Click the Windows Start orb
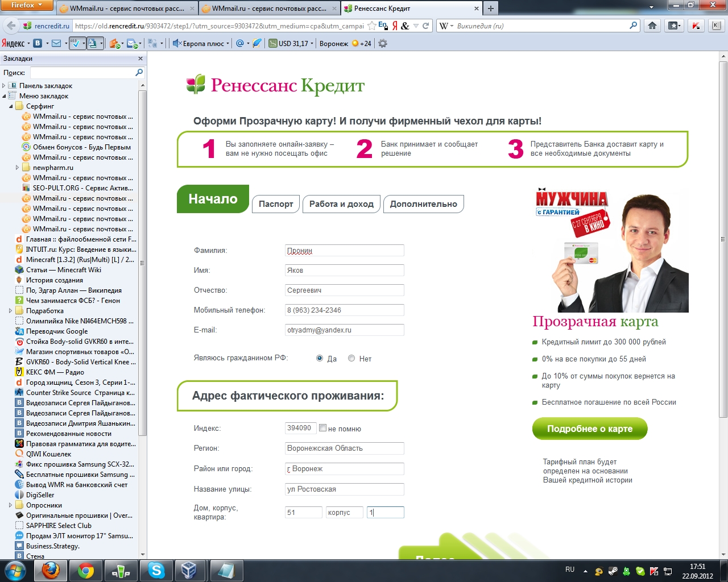 click(15, 570)
